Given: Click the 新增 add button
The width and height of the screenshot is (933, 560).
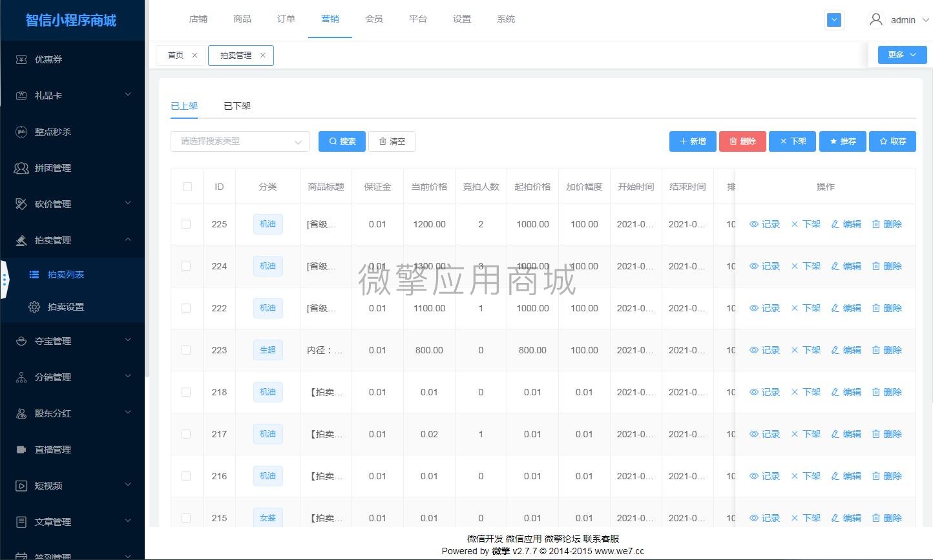Looking at the screenshot, I should 693,141.
